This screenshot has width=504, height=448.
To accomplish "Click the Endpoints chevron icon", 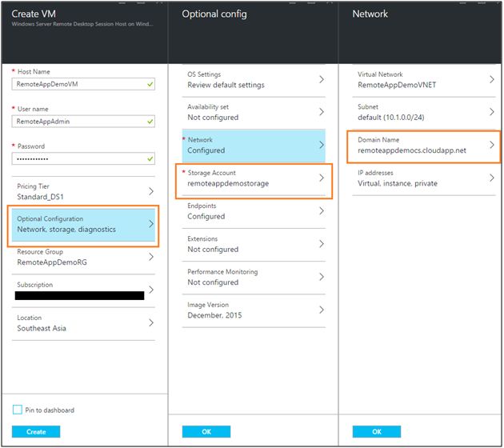I will (321, 210).
